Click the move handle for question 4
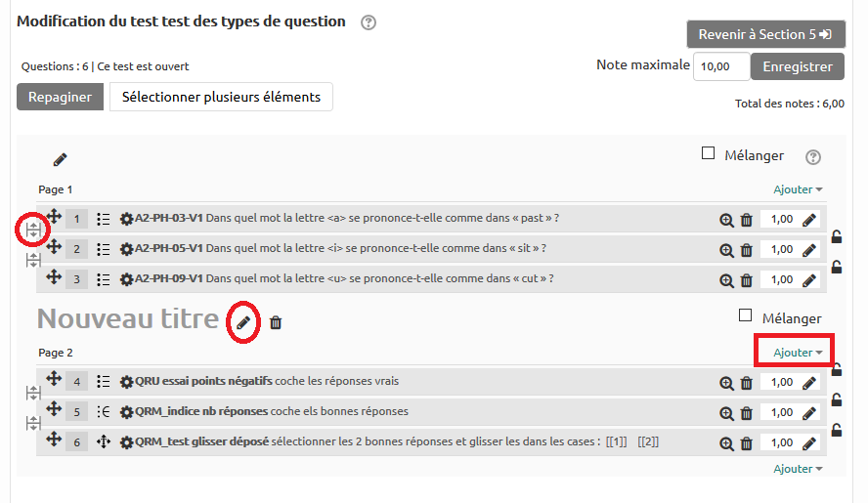The width and height of the screenshot is (868, 503). point(54,380)
